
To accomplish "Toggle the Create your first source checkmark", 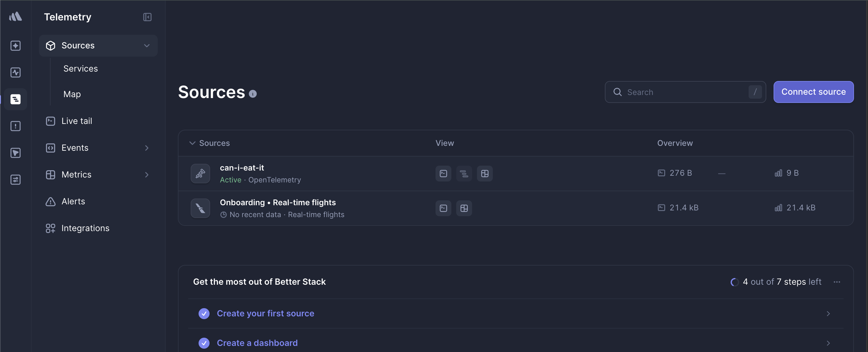I will 204,313.
